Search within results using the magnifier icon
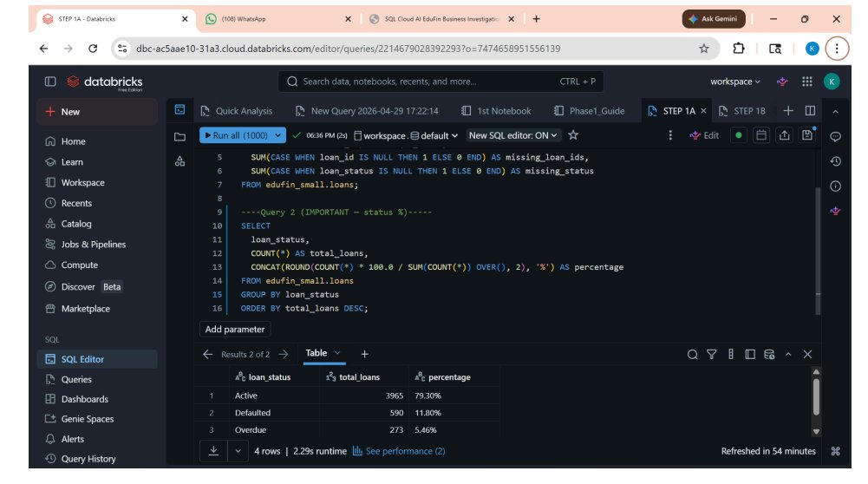Image resolution: width=868 pixels, height=484 pixels. (x=693, y=355)
